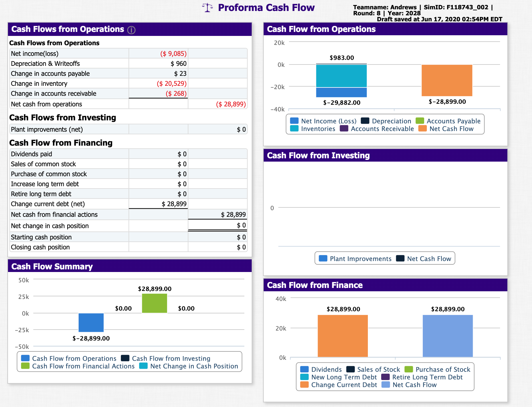Select the Change in accounts receivable value ($ 268)
Image resolution: width=532 pixels, height=407 pixels.
pyautogui.click(x=176, y=93)
